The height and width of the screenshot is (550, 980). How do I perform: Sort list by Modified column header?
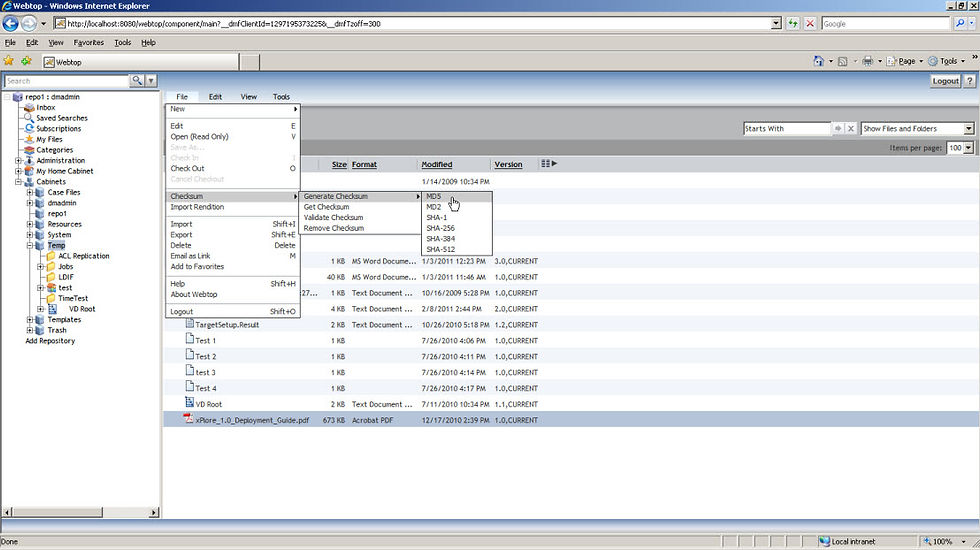(436, 164)
